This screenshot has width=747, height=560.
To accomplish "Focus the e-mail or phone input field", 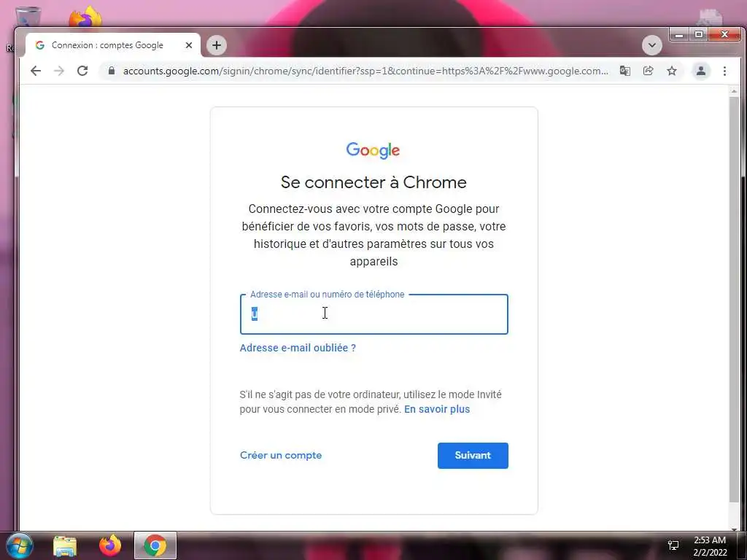I will 374,314.
